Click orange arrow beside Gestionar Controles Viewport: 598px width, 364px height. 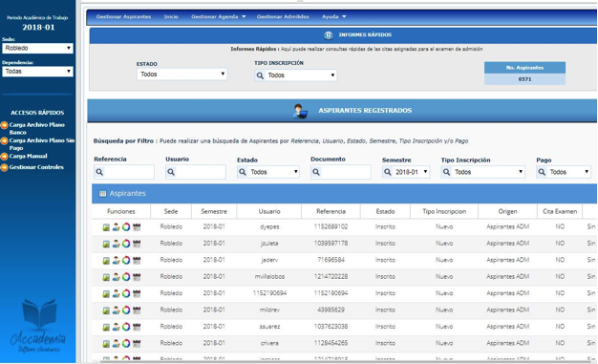(x=4, y=167)
